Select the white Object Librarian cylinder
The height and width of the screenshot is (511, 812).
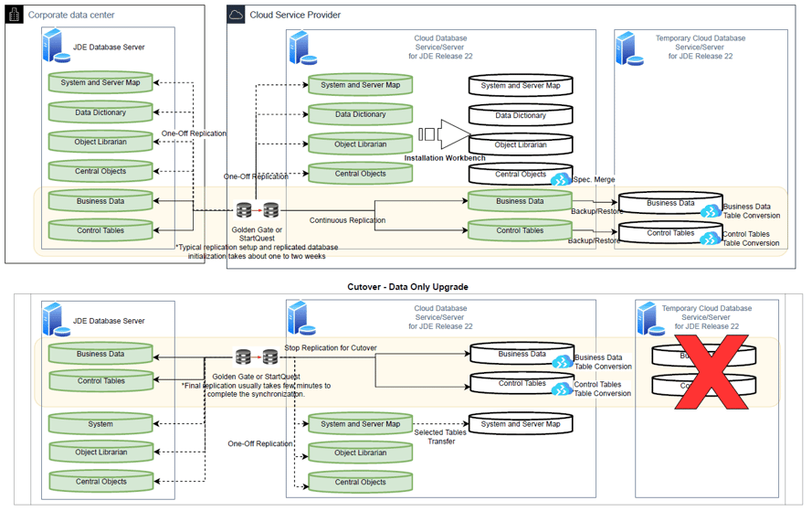point(521,144)
